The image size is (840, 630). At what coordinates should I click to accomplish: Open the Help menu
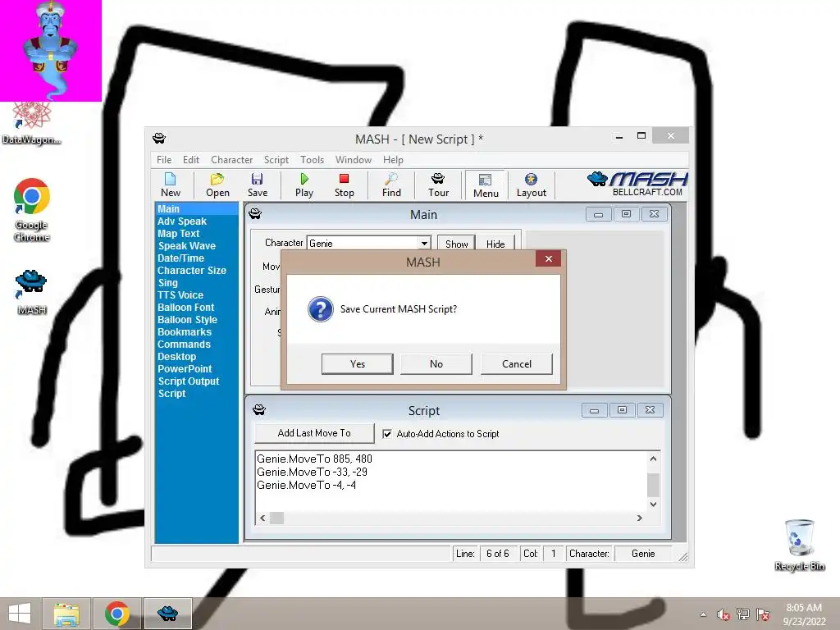pyautogui.click(x=393, y=160)
